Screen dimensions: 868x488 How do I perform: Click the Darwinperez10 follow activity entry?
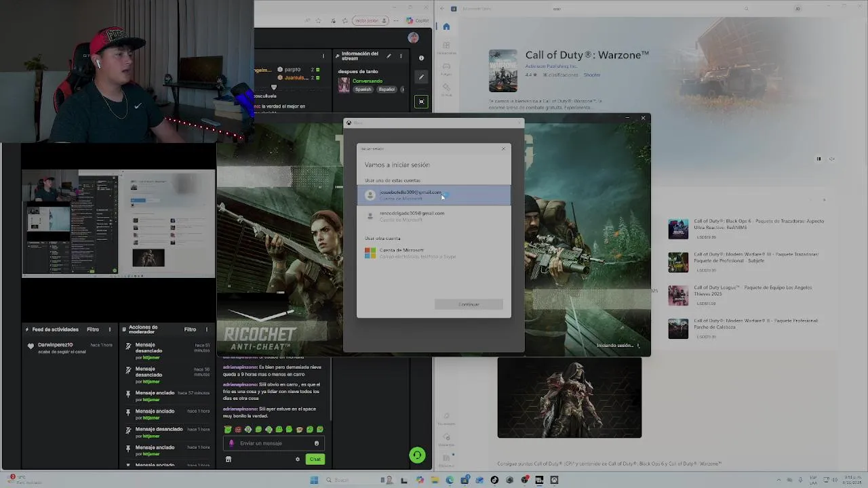(70, 348)
